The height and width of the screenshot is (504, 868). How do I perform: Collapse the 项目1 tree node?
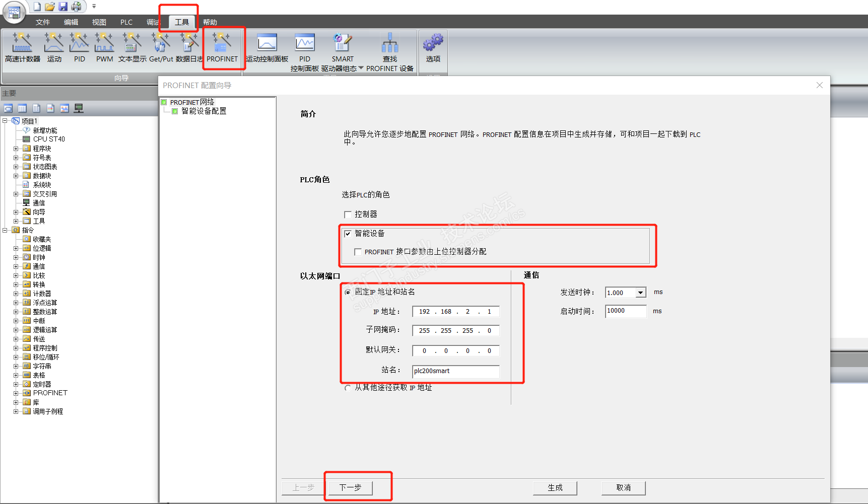[5, 121]
